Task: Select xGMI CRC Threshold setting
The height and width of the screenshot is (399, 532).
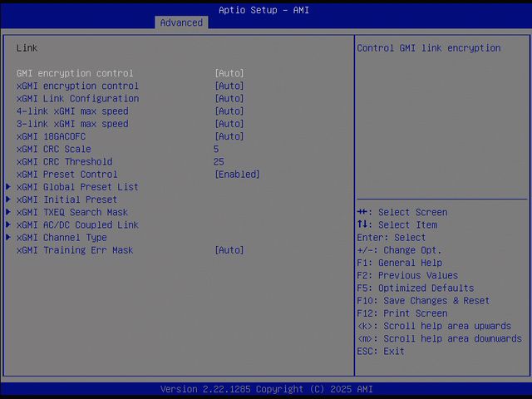Action: [x=65, y=161]
